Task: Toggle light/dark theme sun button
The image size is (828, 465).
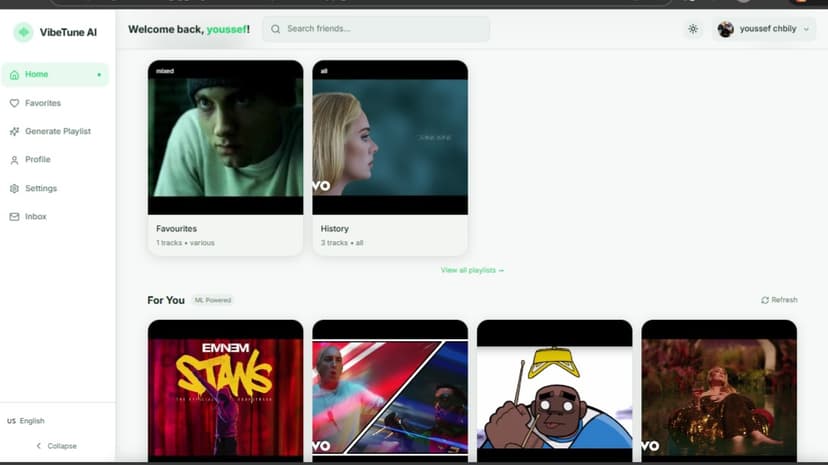Action: coord(693,29)
